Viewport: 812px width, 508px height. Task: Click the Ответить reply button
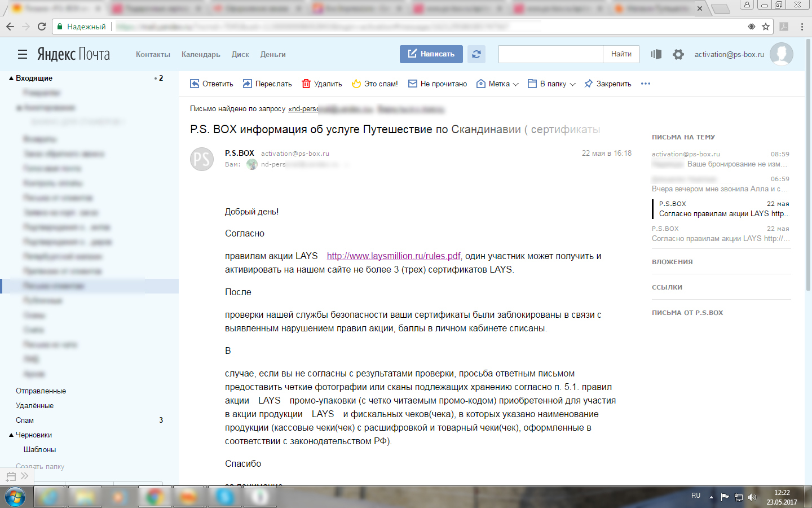click(211, 84)
